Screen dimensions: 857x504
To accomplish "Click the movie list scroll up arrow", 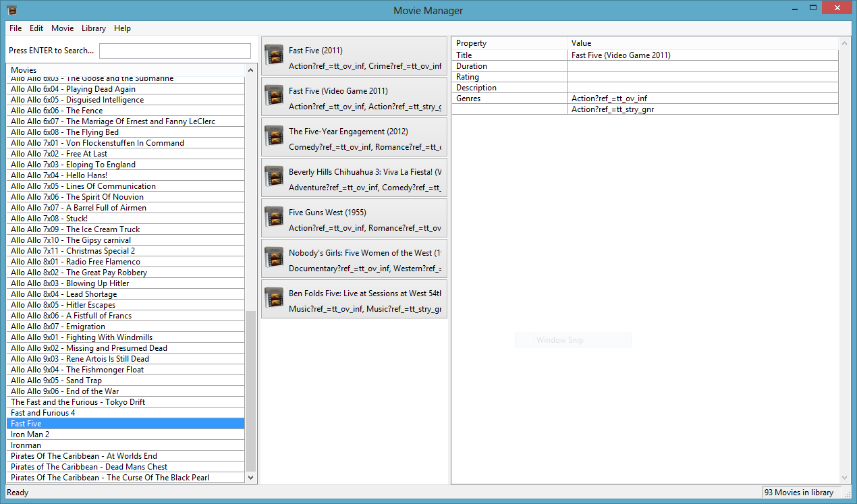I will point(251,70).
